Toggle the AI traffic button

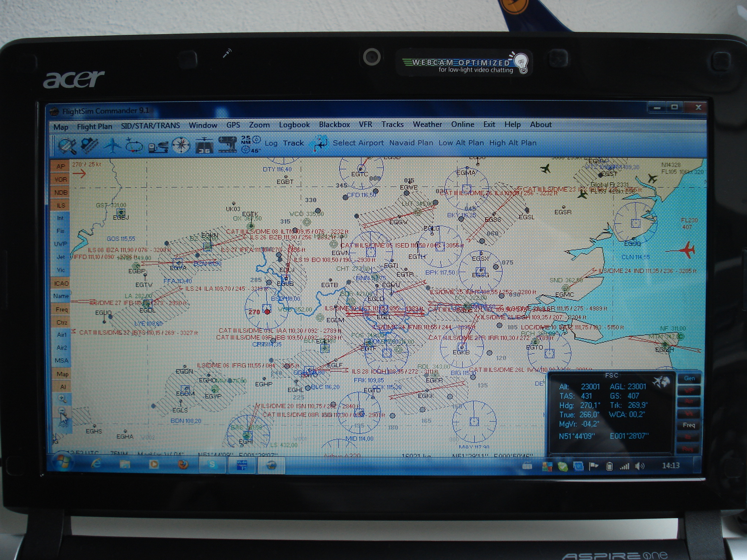pos(62,387)
